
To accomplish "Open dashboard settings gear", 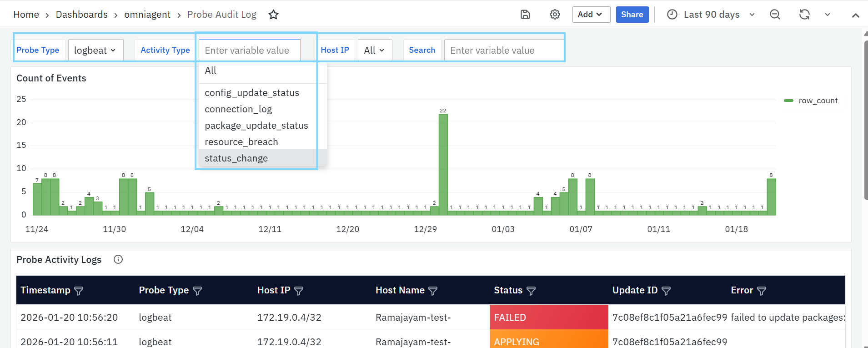I will (x=555, y=15).
